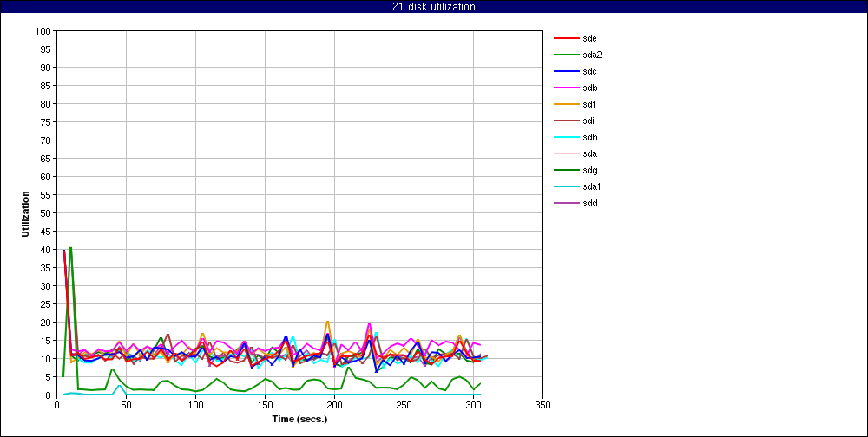Image resolution: width=868 pixels, height=437 pixels.
Task: Click the orange sdf legend color line
Action: (x=566, y=105)
